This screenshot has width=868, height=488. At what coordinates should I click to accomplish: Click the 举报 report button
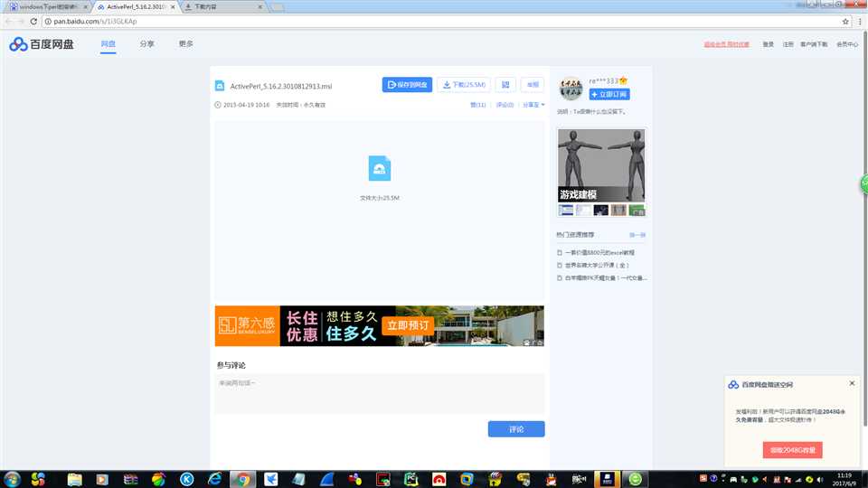point(533,85)
